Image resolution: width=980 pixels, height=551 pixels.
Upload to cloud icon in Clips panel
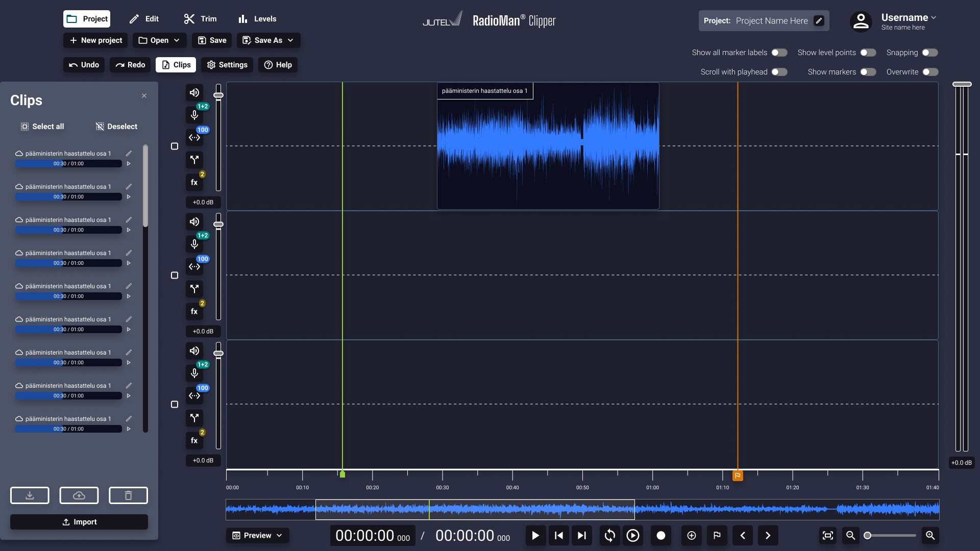79,495
